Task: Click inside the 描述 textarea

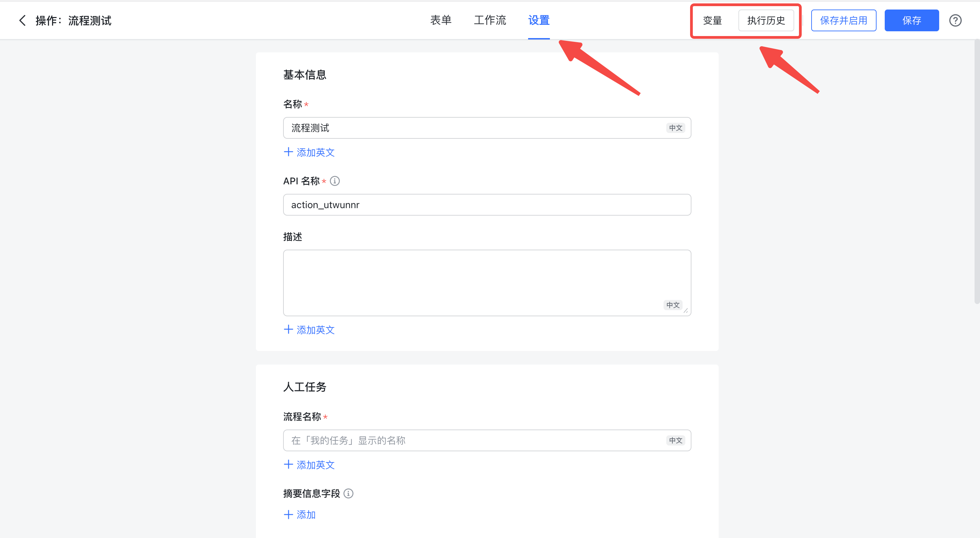Action: point(487,283)
